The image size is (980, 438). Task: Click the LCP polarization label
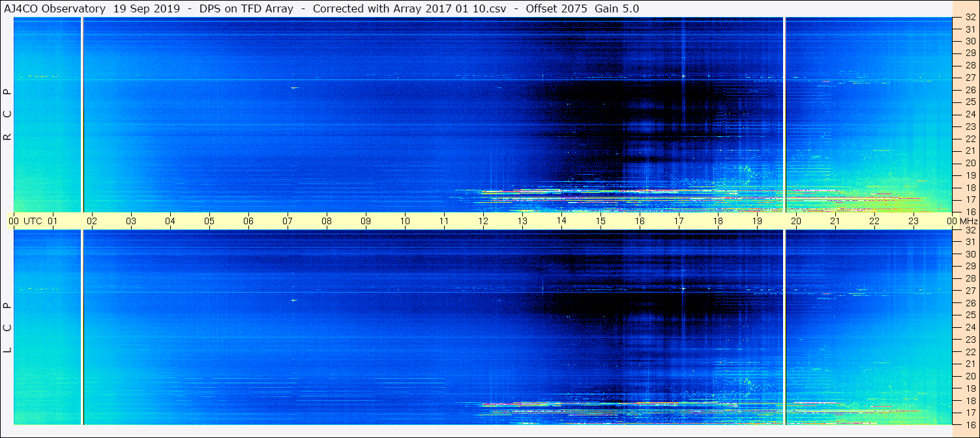click(7, 327)
